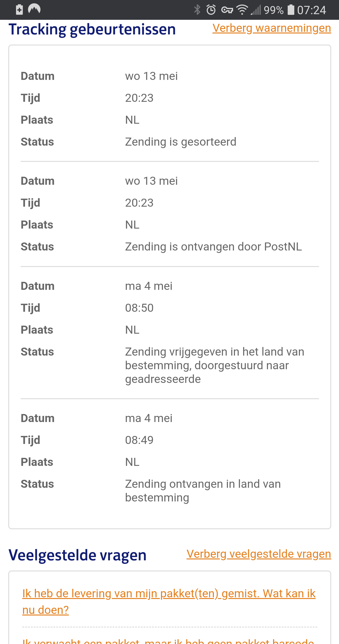Screen dimensions: 339x644
Task: Tap the battery saver notification icon
Action: (19, 9)
